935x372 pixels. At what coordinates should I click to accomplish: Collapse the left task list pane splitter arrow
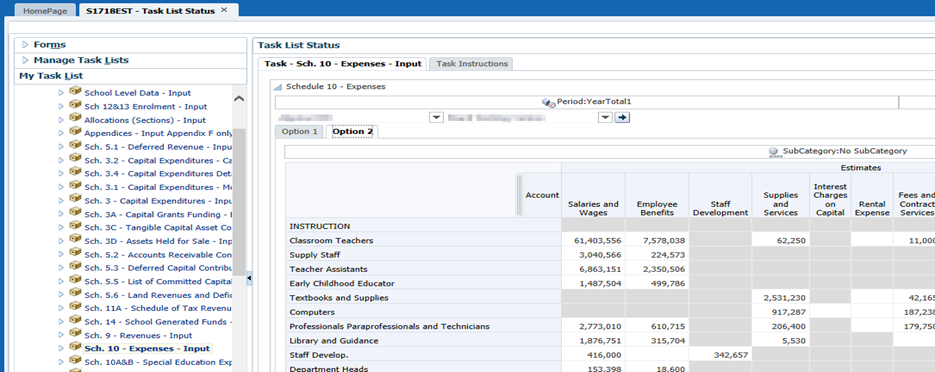249,278
